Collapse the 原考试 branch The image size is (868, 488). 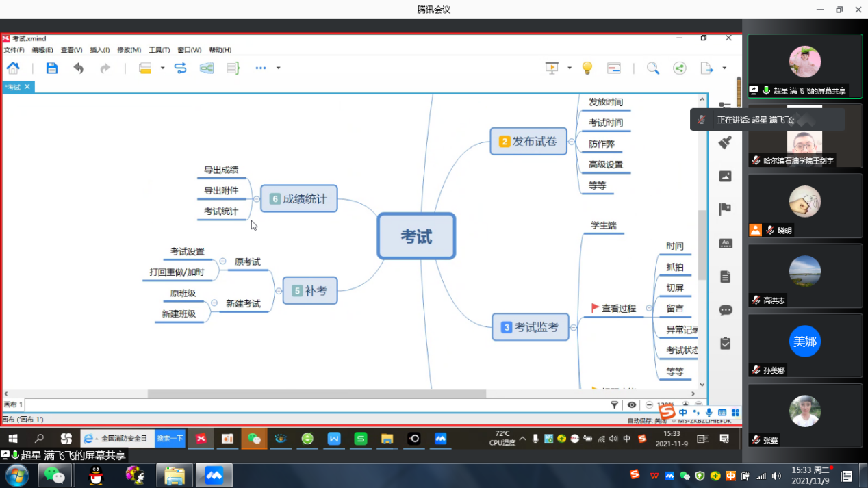coord(222,261)
